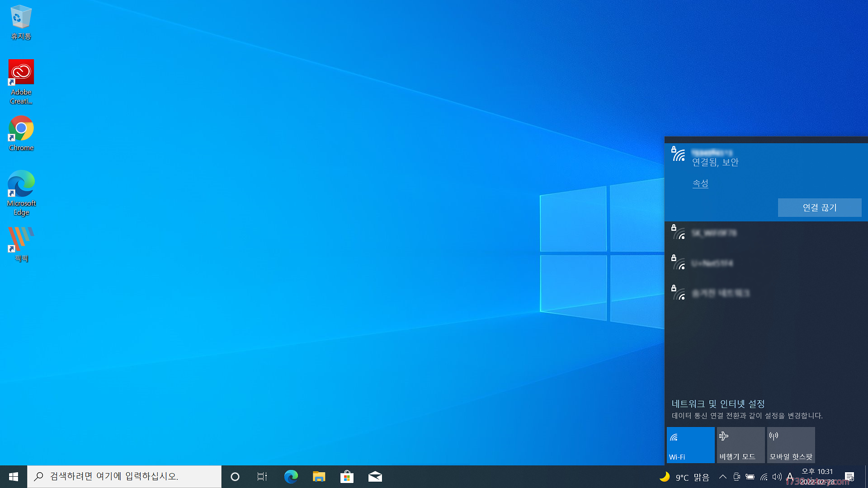Open File Explorer from the taskbar
This screenshot has width=868, height=488.
coord(319,477)
